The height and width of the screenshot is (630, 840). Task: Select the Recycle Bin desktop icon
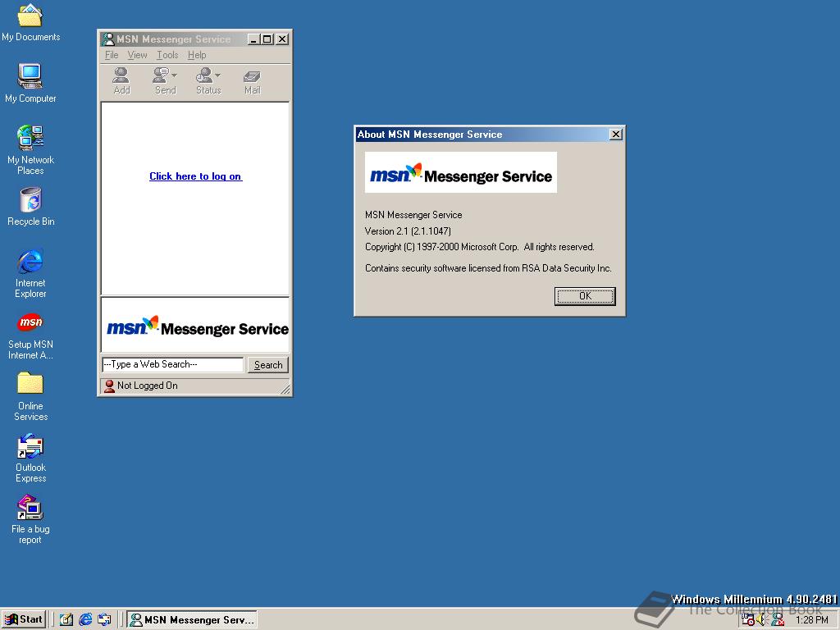point(30,207)
